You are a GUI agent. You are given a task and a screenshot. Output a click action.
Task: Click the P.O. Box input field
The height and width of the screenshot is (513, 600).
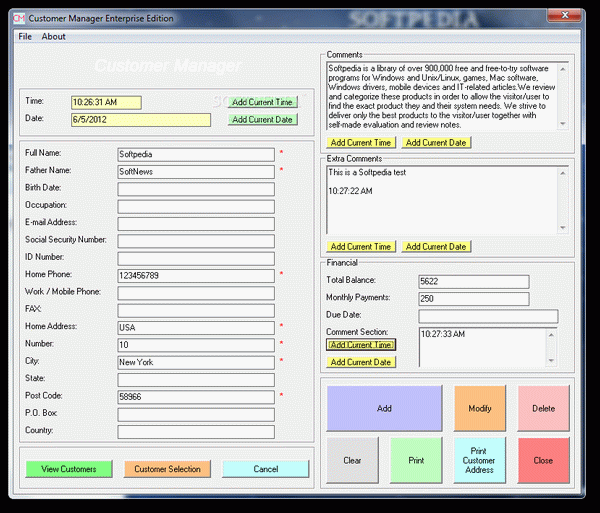[196, 415]
